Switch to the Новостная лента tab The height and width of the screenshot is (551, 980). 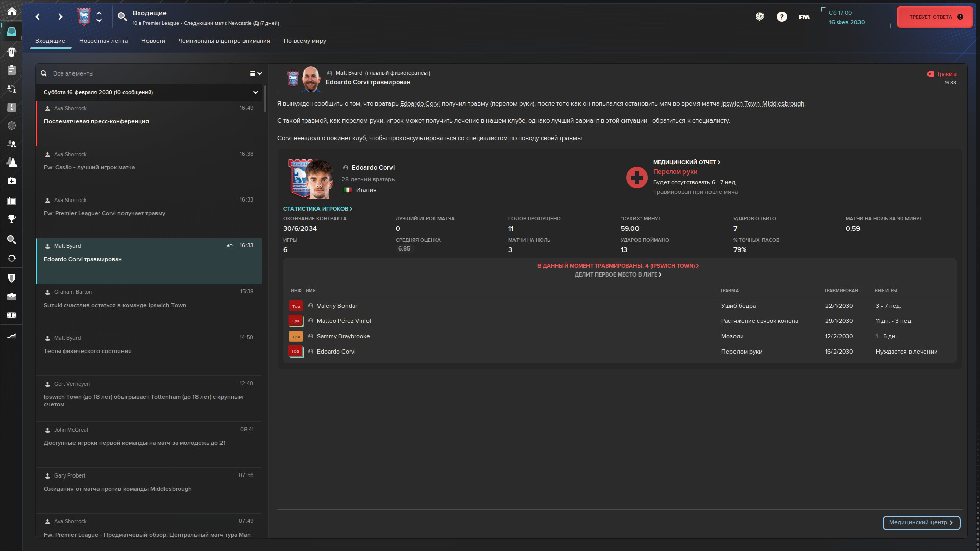103,41
